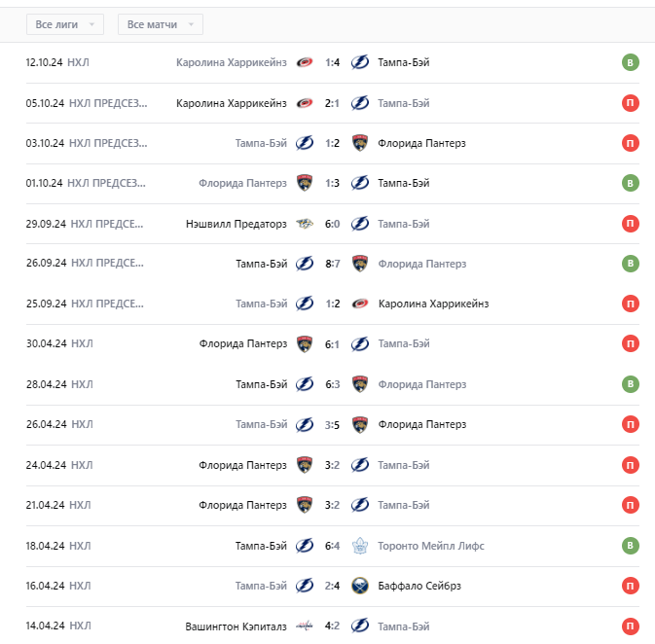Click green win badge for 12.10.24 match
Screen dimensions: 655x644
[631, 63]
